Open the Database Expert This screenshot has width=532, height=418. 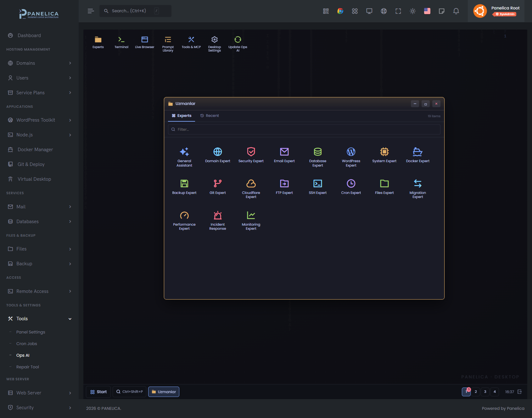[x=318, y=157]
